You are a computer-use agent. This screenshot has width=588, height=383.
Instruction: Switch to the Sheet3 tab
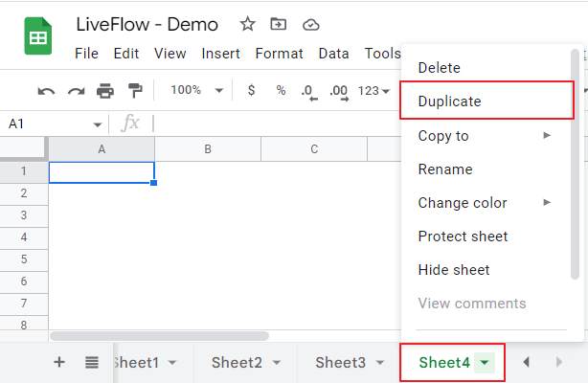pos(341,363)
